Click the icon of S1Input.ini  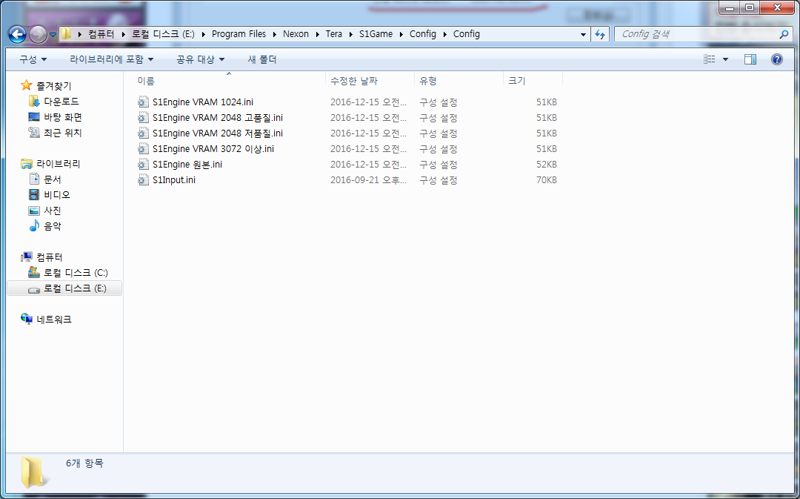tap(143, 180)
